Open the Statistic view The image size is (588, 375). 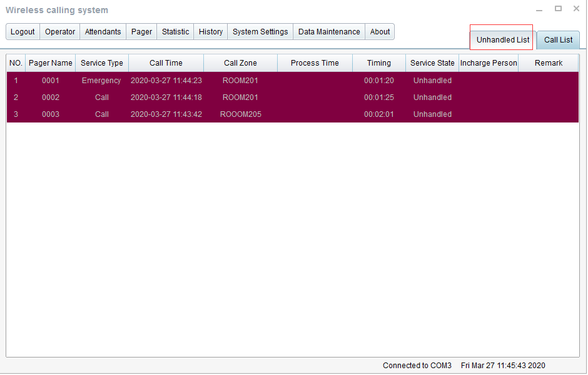175,32
